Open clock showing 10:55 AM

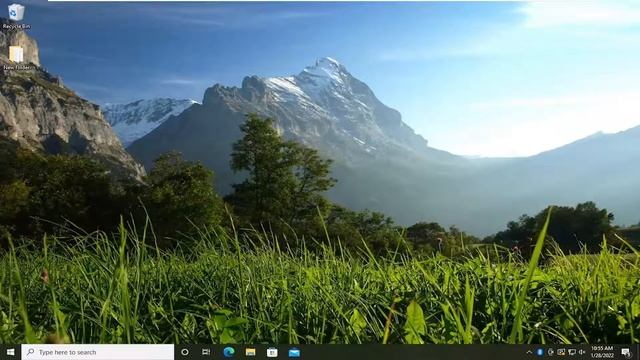(602, 352)
